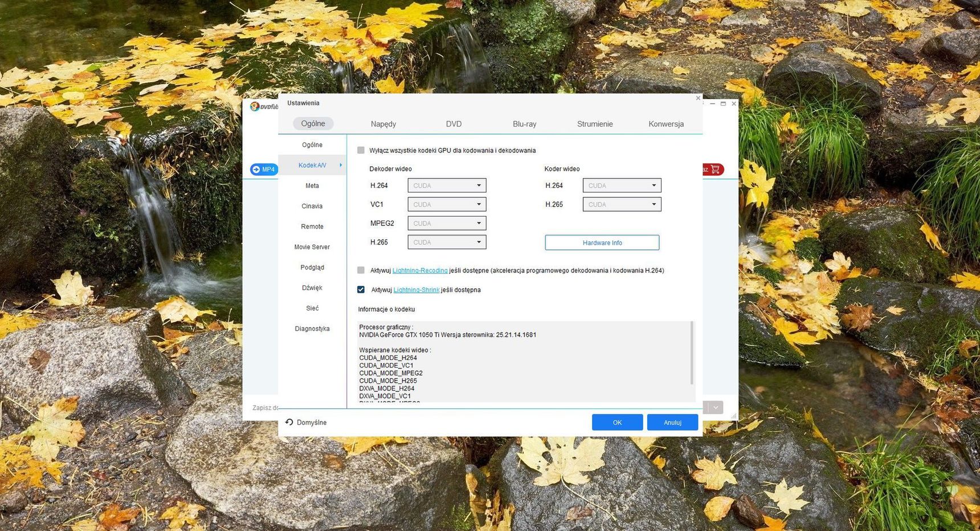Image resolution: width=980 pixels, height=531 pixels.
Task: Select Kodek A/V sidebar item
Action: pyautogui.click(x=312, y=165)
